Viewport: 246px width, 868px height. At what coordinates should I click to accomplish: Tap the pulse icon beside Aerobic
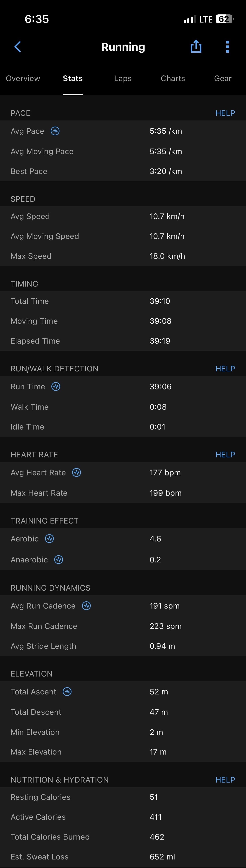tap(50, 538)
